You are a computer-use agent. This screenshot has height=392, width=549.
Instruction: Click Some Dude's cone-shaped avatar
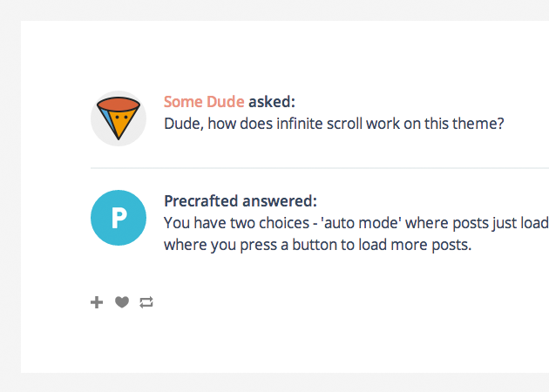pyautogui.click(x=119, y=118)
